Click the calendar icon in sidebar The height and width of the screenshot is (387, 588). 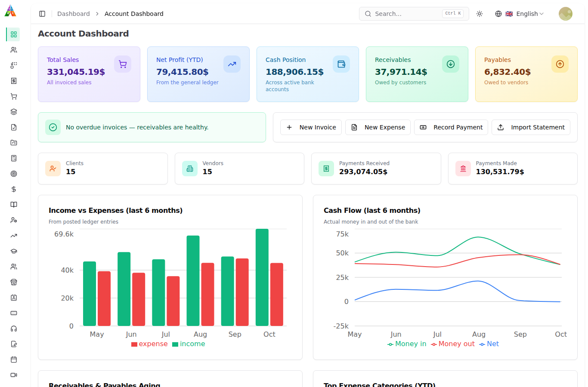point(14,359)
